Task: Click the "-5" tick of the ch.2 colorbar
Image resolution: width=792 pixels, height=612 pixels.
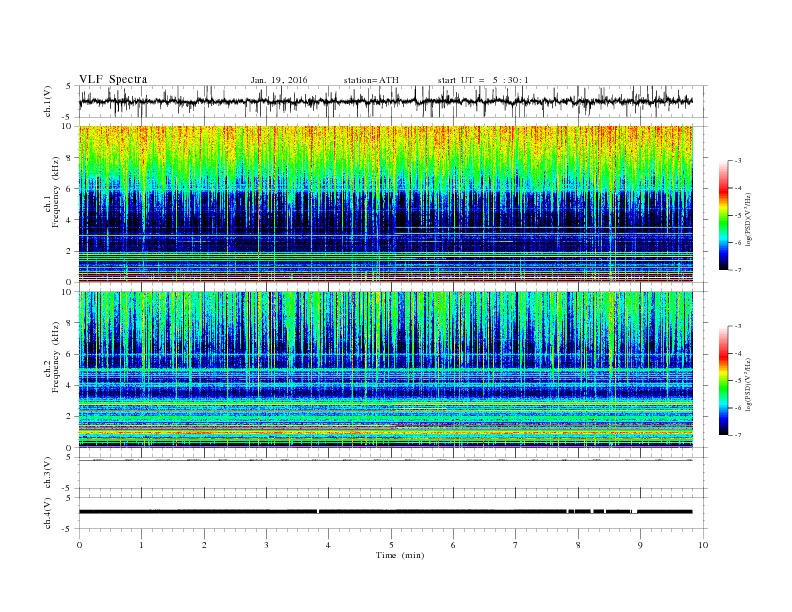Action: [x=738, y=381]
